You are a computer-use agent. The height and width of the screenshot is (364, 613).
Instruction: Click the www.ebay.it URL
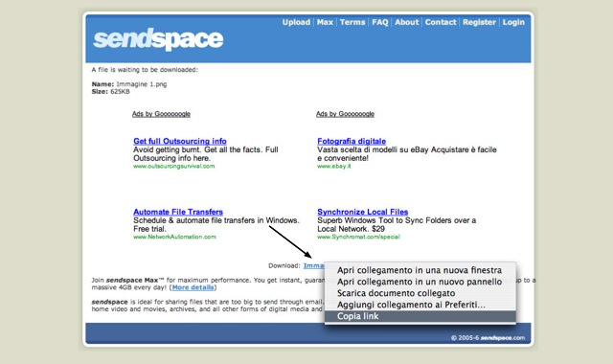(x=334, y=166)
